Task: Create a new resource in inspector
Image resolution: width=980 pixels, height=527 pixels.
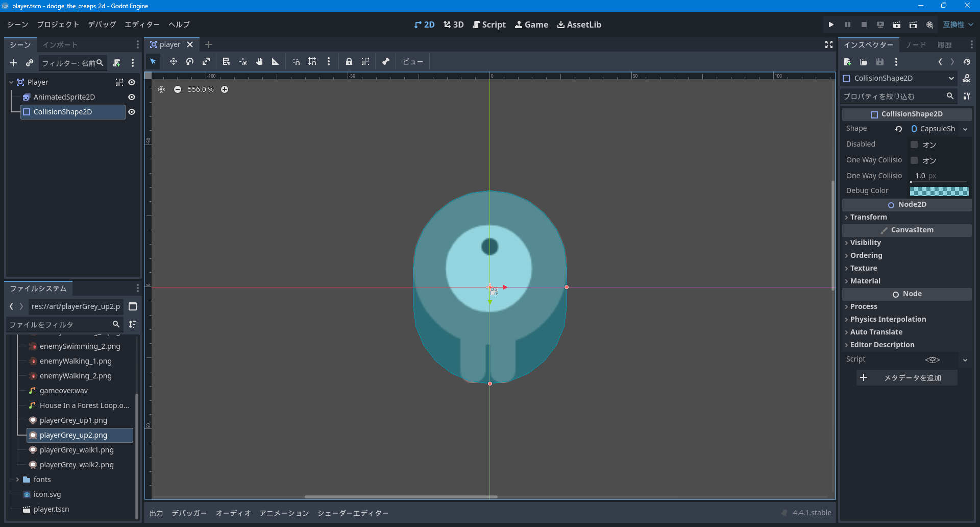Action: (x=847, y=62)
